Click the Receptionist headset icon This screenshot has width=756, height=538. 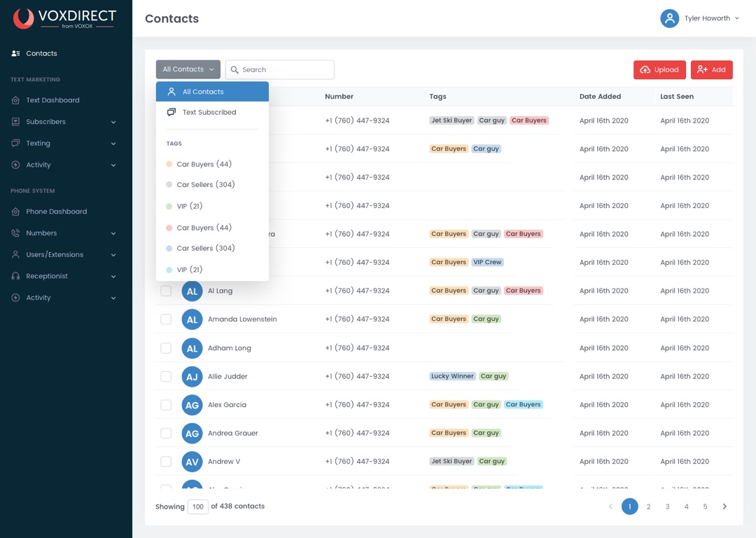coord(15,276)
